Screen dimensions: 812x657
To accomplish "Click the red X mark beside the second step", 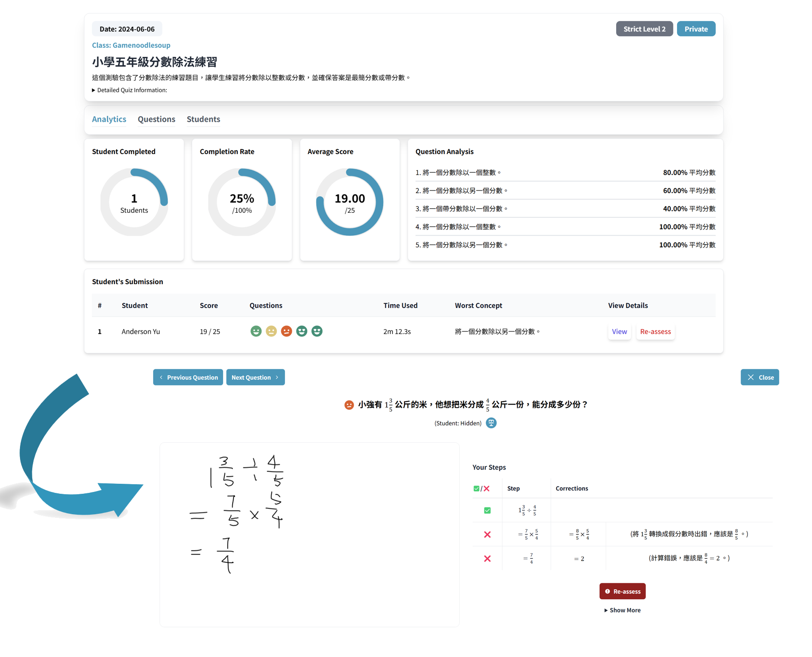I will click(487, 534).
